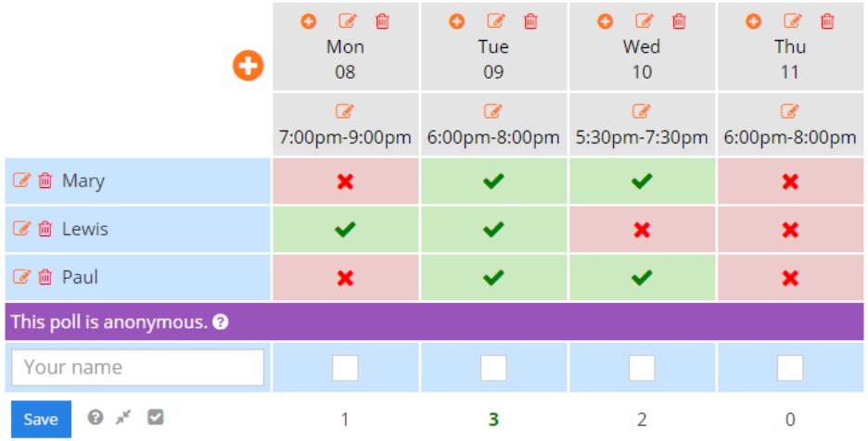Open help icon beside Save button
This screenshot has width=868, height=441.
point(96,417)
